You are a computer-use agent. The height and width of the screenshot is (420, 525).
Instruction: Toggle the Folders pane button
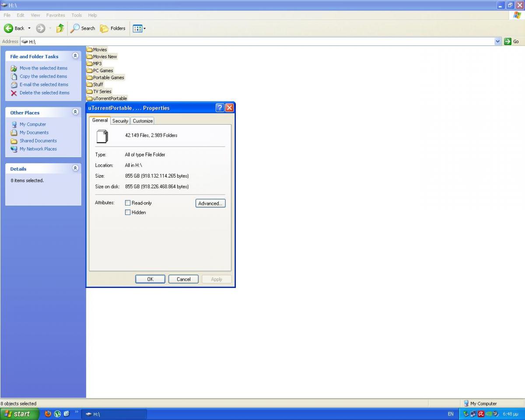pos(113,28)
